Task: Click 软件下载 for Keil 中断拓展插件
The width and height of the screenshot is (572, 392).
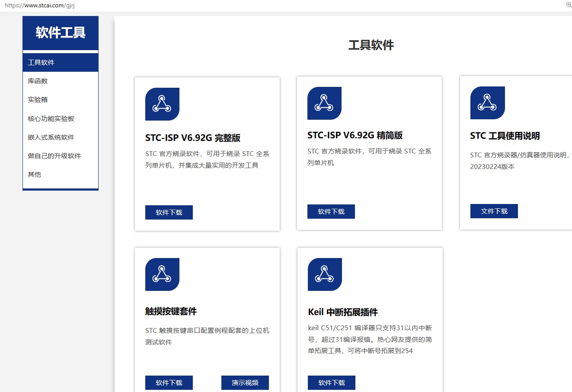Action: coord(332,382)
